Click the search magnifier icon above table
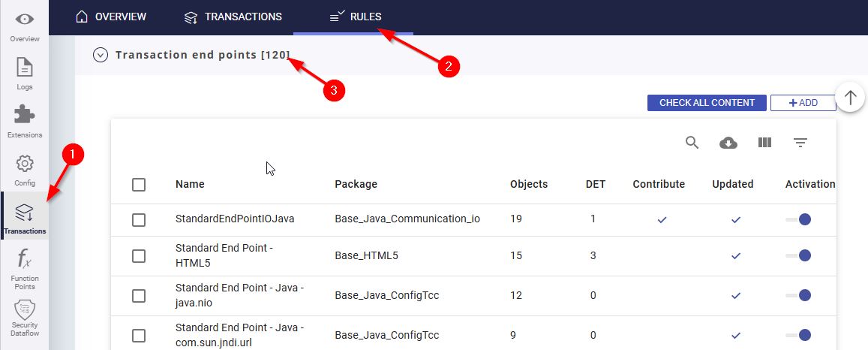The image size is (868, 350). tap(692, 143)
